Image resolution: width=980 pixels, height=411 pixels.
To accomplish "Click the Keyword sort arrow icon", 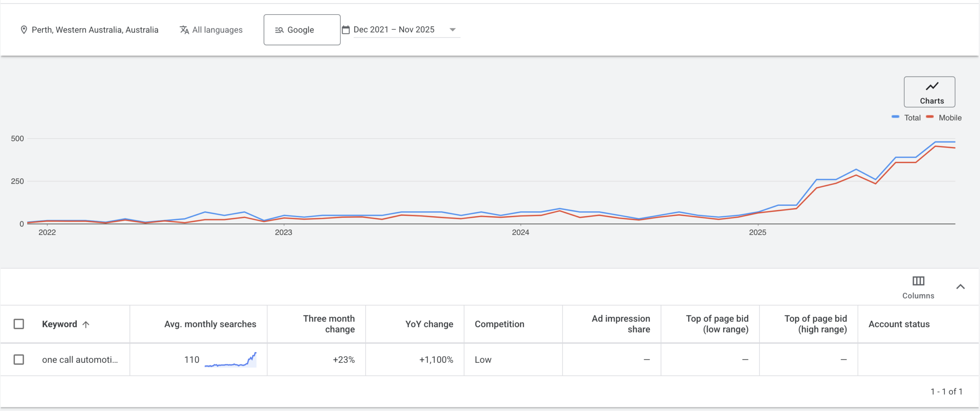I will point(86,325).
